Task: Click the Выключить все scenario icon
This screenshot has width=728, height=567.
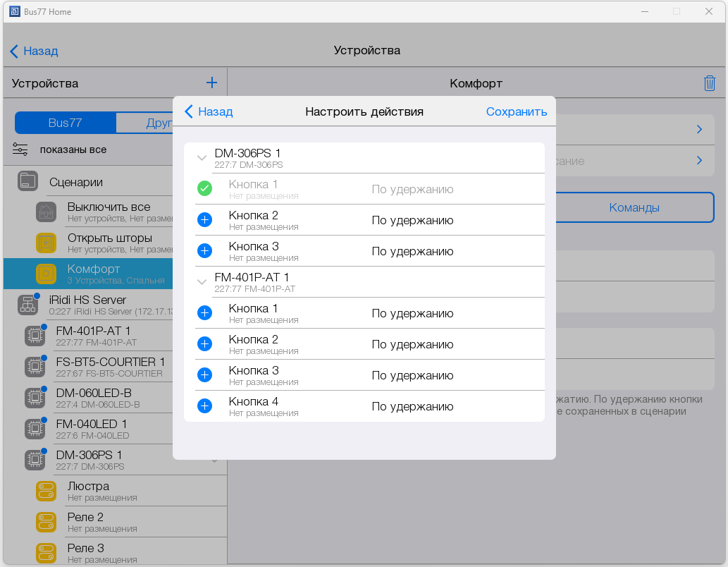Action: click(x=46, y=212)
